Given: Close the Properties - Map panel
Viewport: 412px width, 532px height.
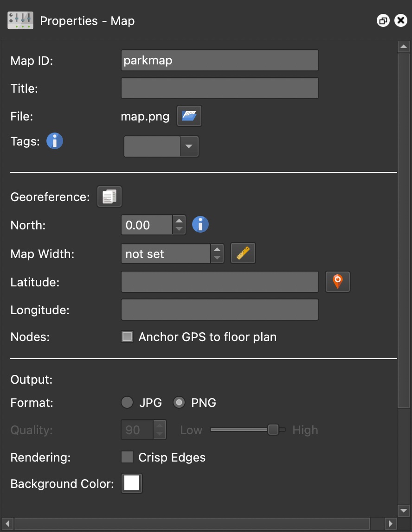Looking at the screenshot, I should 400,21.
